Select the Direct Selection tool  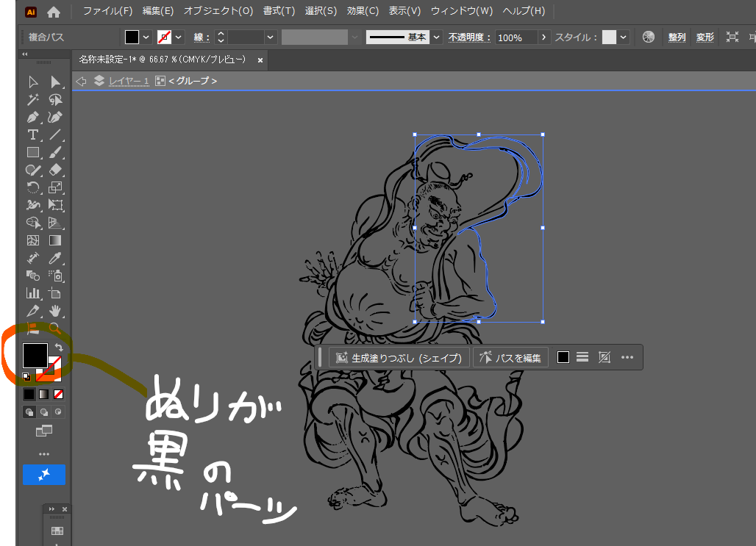tap(55, 82)
